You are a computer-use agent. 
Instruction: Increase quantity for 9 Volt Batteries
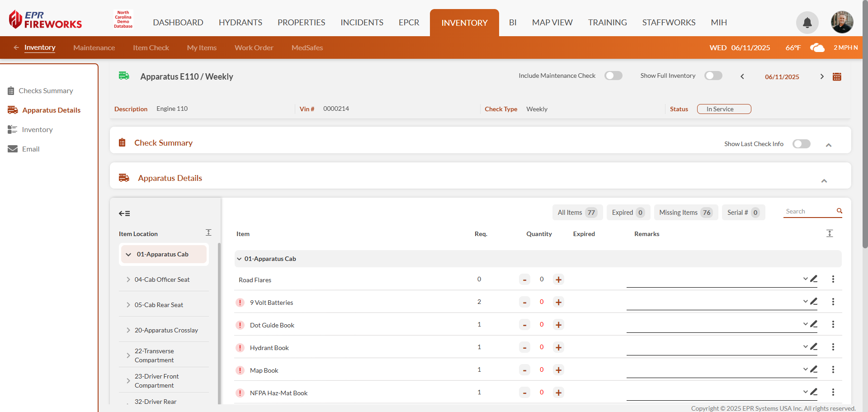click(558, 302)
